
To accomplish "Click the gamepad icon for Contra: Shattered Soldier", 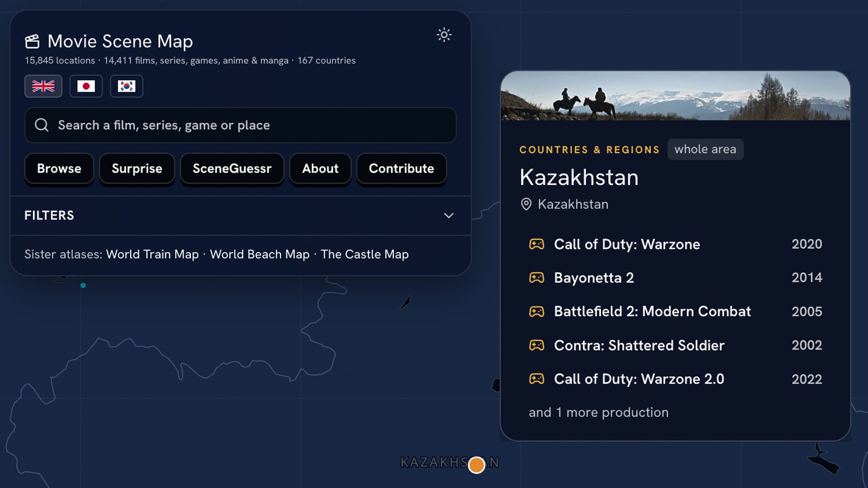I will click(x=537, y=345).
